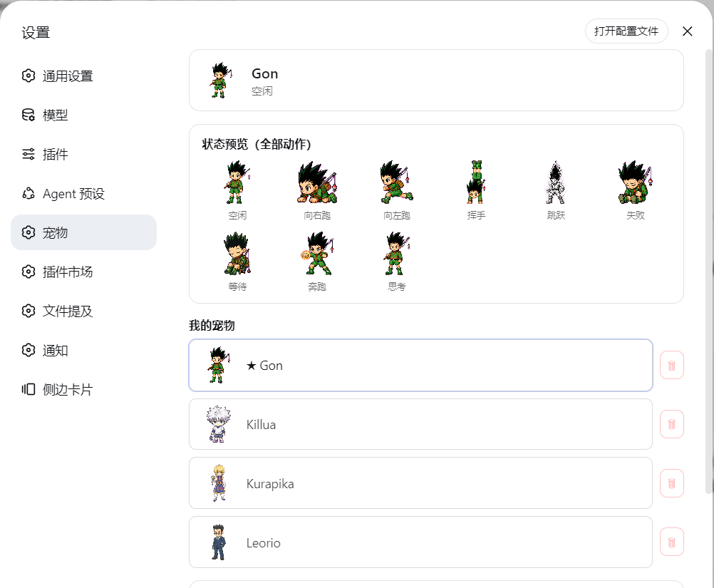The width and height of the screenshot is (714, 588).
Task: Preview the 向右跑 run-right sprite
Action: coord(317,182)
